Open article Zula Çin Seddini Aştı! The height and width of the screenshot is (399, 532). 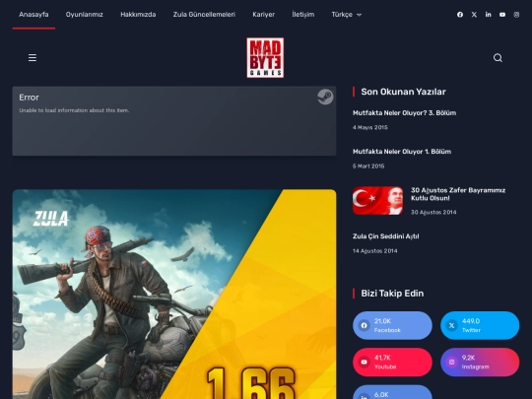pyautogui.click(x=386, y=236)
